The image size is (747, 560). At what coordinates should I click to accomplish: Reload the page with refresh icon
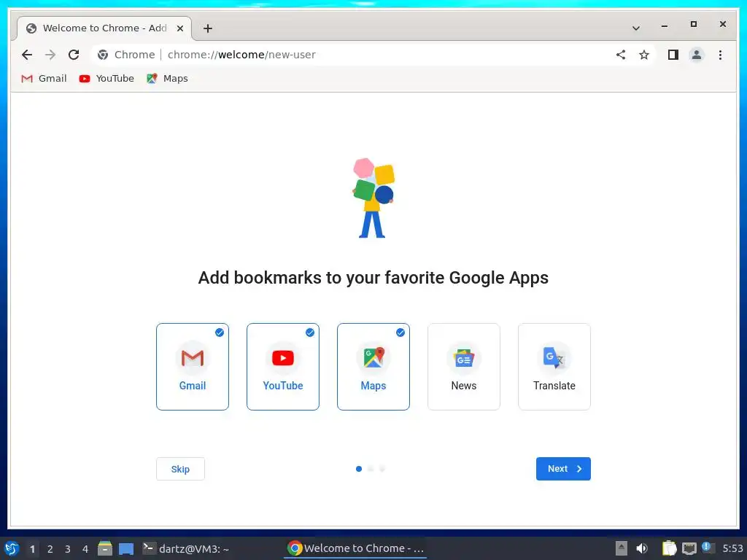click(74, 55)
